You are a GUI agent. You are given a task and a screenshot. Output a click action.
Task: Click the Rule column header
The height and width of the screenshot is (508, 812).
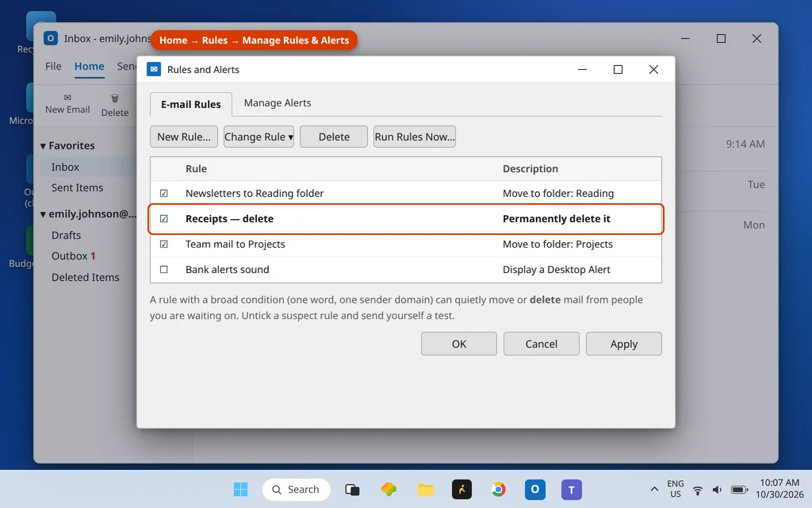197,168
